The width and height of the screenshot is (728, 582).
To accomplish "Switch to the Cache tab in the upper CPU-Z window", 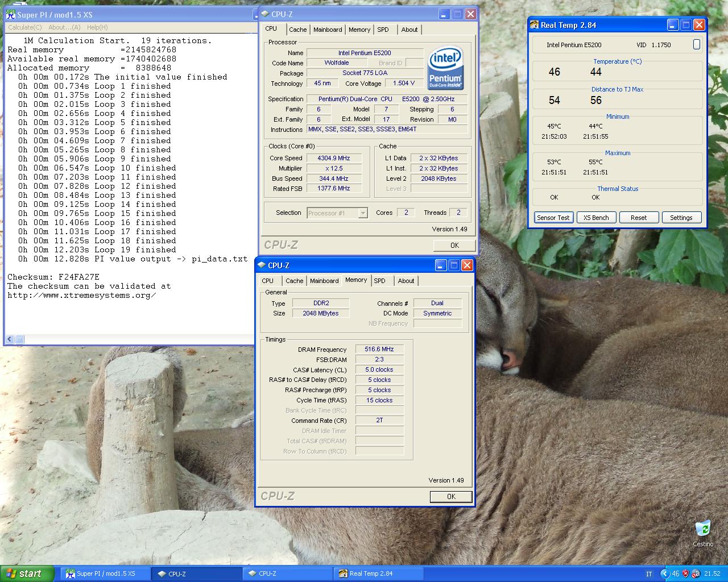I will (x=297, y=30).
